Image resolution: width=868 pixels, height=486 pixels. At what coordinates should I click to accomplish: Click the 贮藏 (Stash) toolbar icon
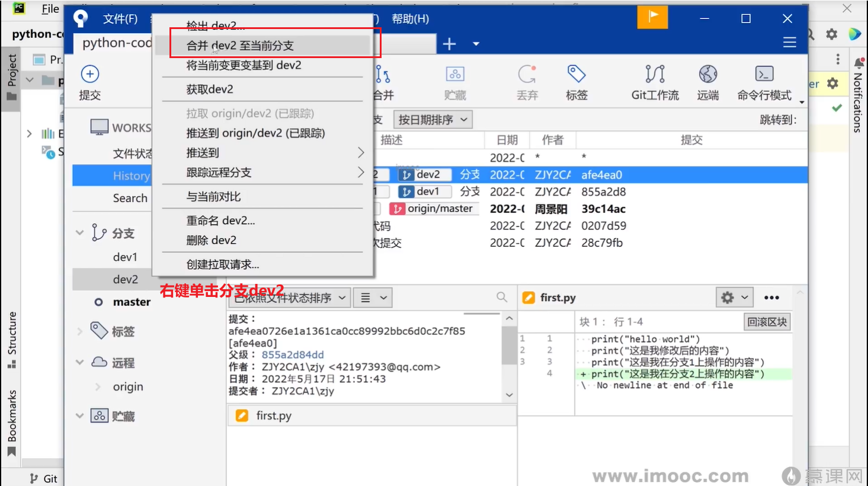(455, 74)
